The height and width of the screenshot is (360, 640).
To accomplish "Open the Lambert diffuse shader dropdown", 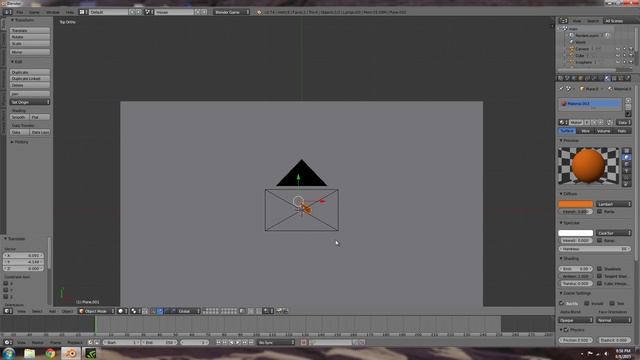I will pos(613,204).
